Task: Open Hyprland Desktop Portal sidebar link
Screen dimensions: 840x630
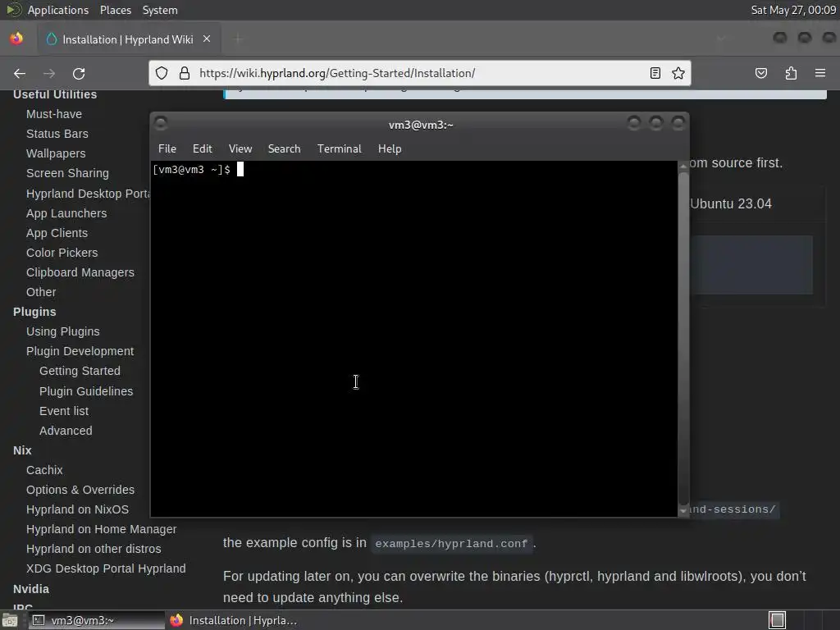Action: (x=88, y=194)
